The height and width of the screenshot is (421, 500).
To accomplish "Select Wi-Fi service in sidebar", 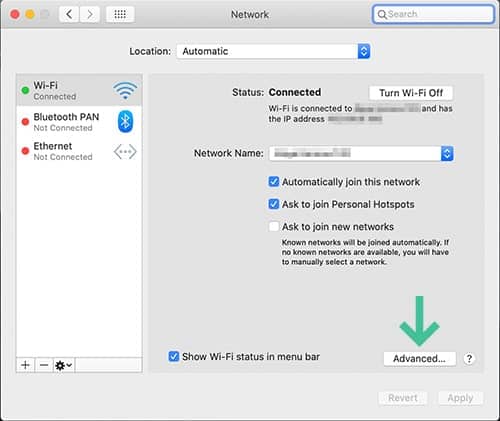I will [x=79, y=90].
